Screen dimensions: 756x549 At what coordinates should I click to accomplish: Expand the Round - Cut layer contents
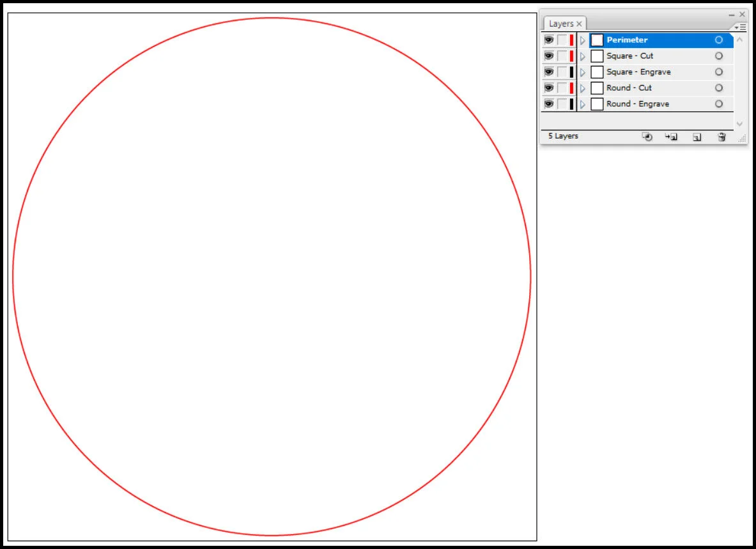point(582,88)
